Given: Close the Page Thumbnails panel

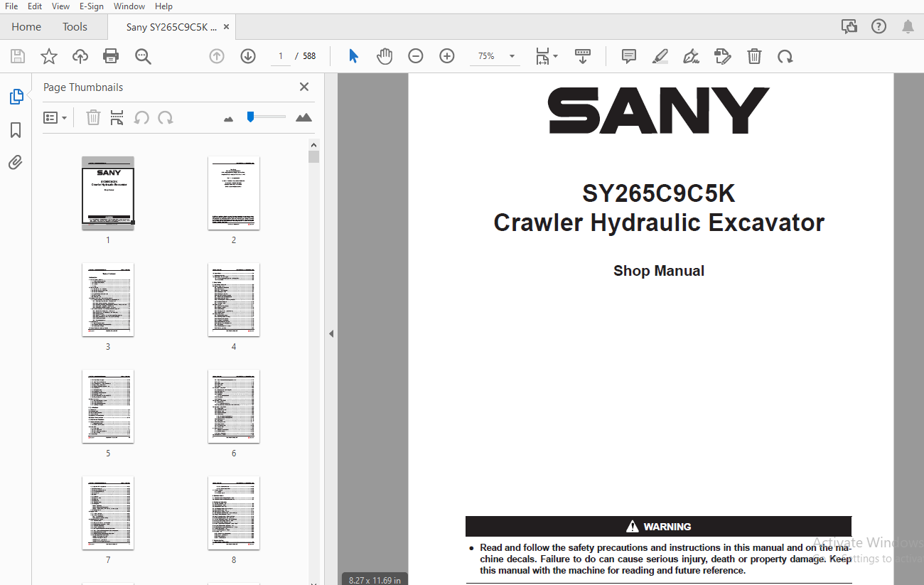Looking at the screenshot, I should pos(304,87).
